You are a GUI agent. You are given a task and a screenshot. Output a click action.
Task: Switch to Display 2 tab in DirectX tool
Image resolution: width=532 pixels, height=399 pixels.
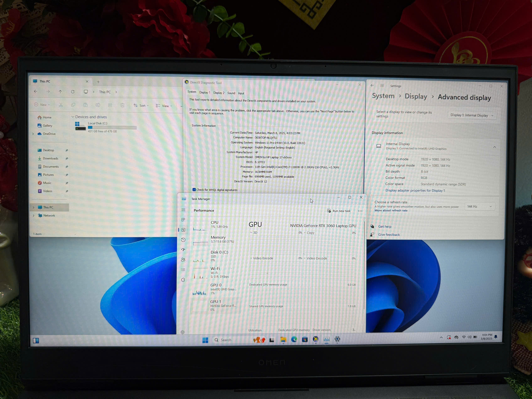point(219,93)
